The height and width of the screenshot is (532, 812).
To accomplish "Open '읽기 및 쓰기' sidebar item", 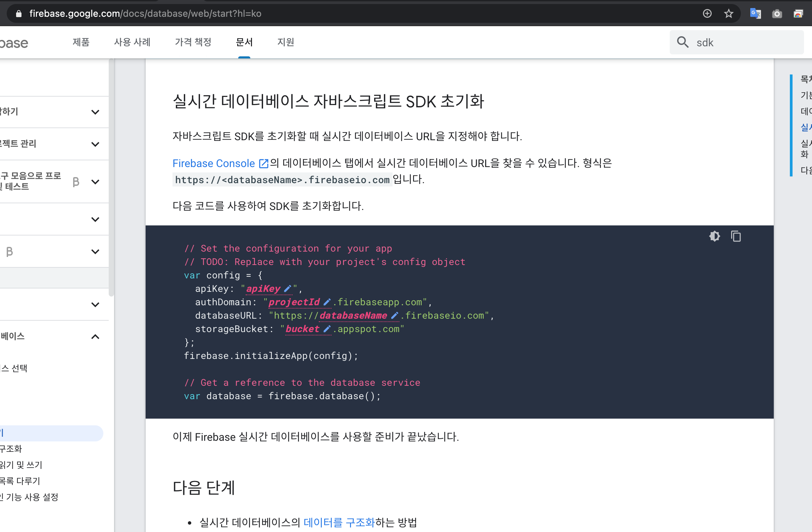I will pyautogui.click(x=21, y=465).
